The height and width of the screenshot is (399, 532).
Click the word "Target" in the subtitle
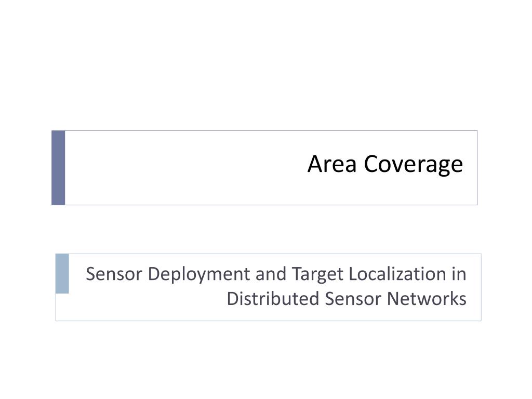click(317, 275)
